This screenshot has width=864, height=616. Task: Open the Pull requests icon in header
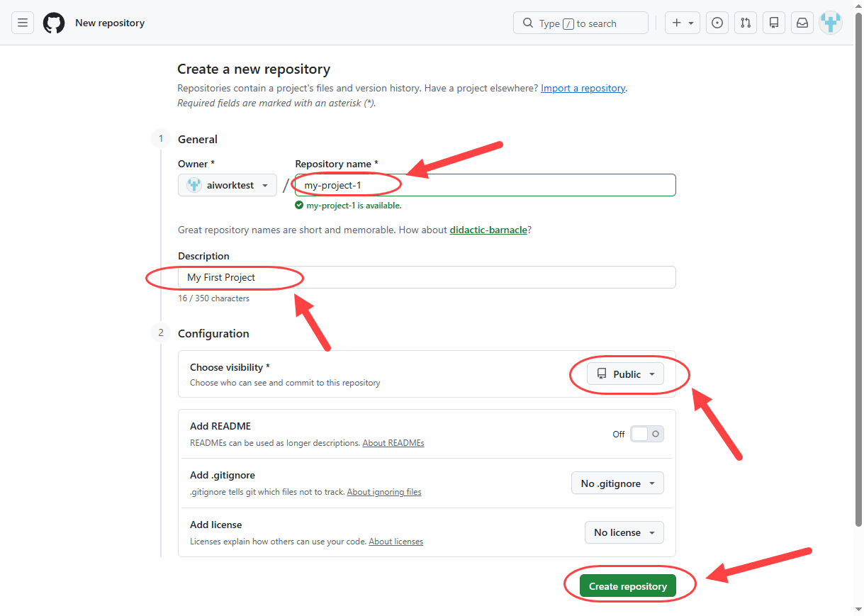746,23
